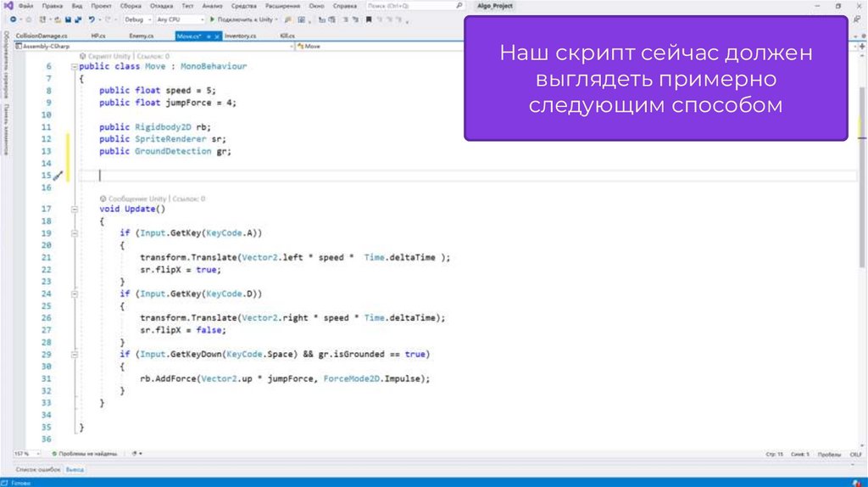Click the 'Ссылок: 0' CodeLens above class Move
This screenshot has height=487, width=868.
153,57
